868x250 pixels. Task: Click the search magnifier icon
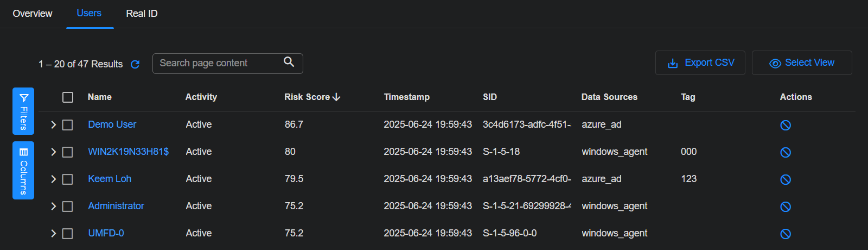(x=289, y=62)
